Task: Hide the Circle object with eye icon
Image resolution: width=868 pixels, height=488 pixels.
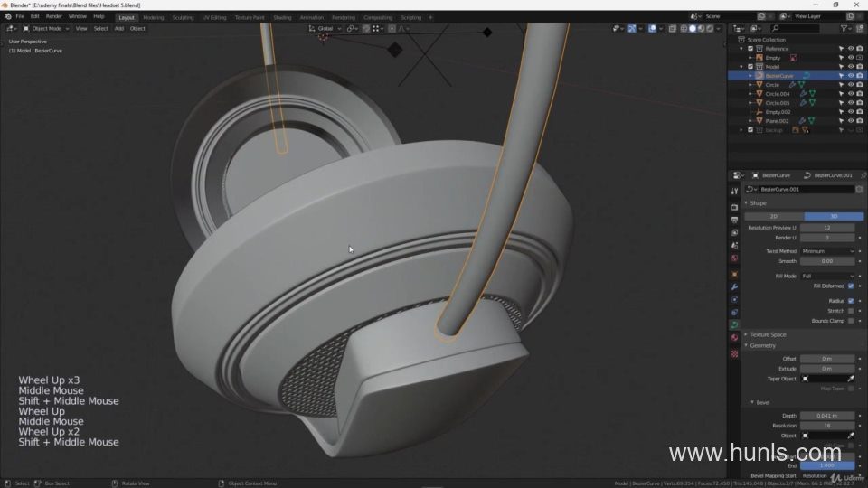Action: click(x=851, y=85)
